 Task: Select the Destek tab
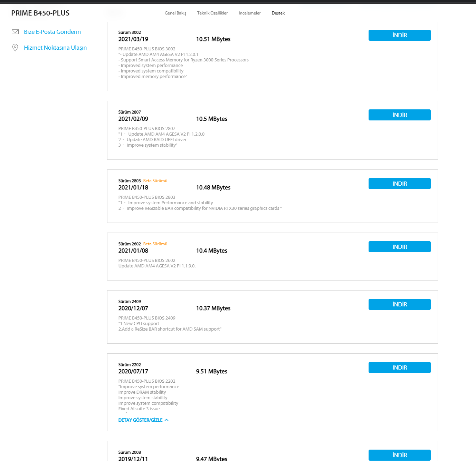click(x=278, y=13)
